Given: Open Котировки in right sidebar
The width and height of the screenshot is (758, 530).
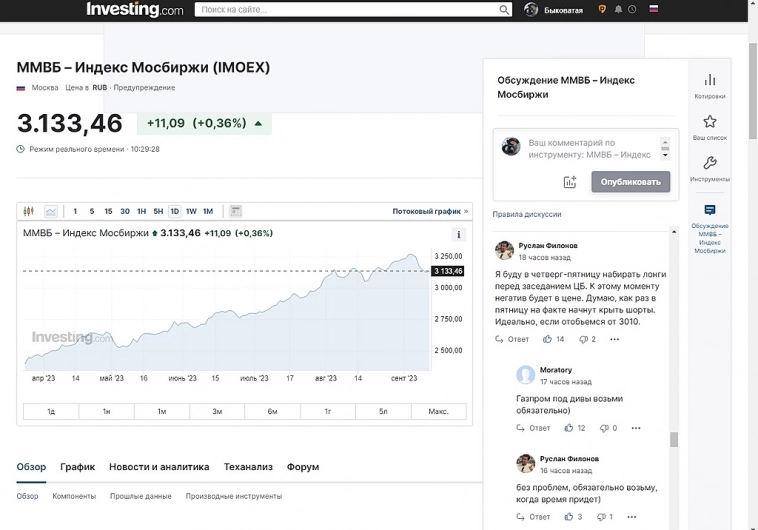Looking at the screenshot, I should (710, 85).
